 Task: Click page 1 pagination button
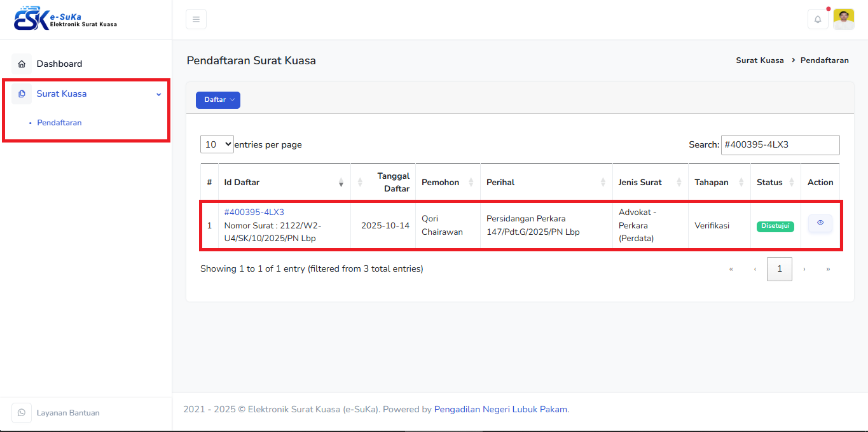[779, 269]
